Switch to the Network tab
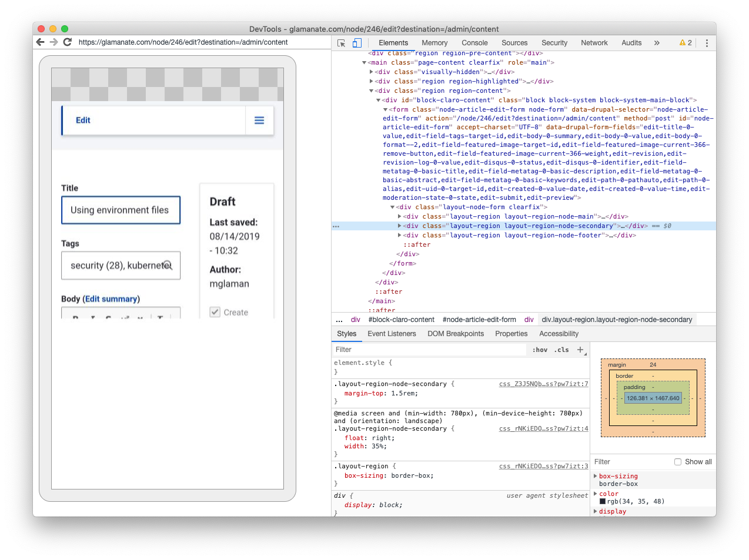The height and width of the screenshot is (560, 749). point(594,43)
